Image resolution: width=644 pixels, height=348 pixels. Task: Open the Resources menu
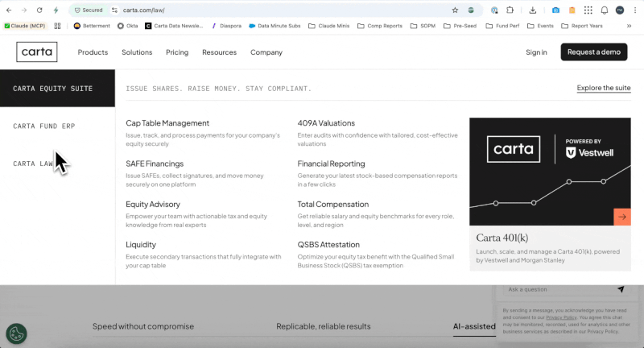coord(219,52)
